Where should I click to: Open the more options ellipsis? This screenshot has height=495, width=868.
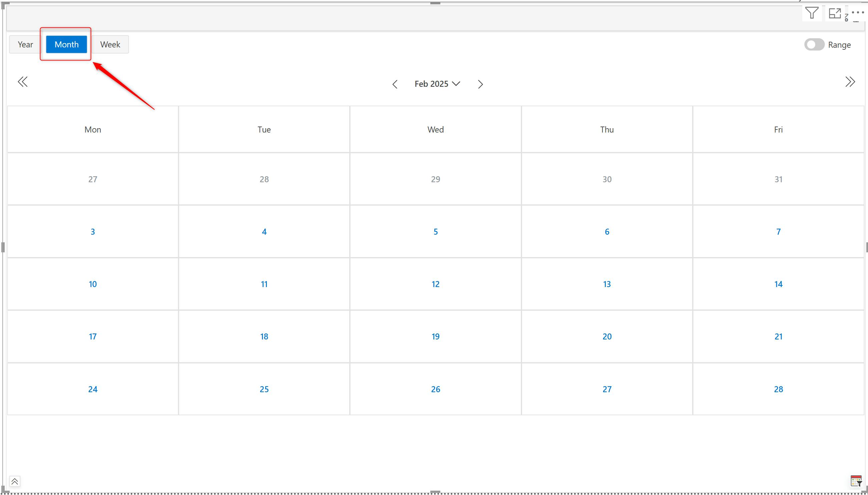click(858, 12)
